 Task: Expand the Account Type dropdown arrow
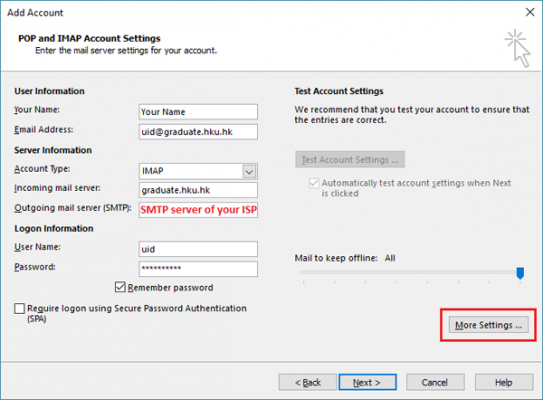pos(249,171)
